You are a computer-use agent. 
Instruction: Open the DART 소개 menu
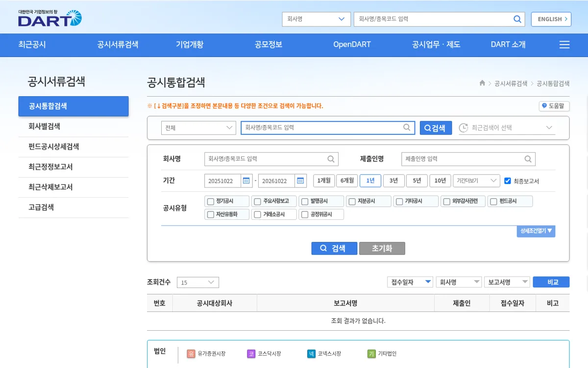click(x=508, y=45)
